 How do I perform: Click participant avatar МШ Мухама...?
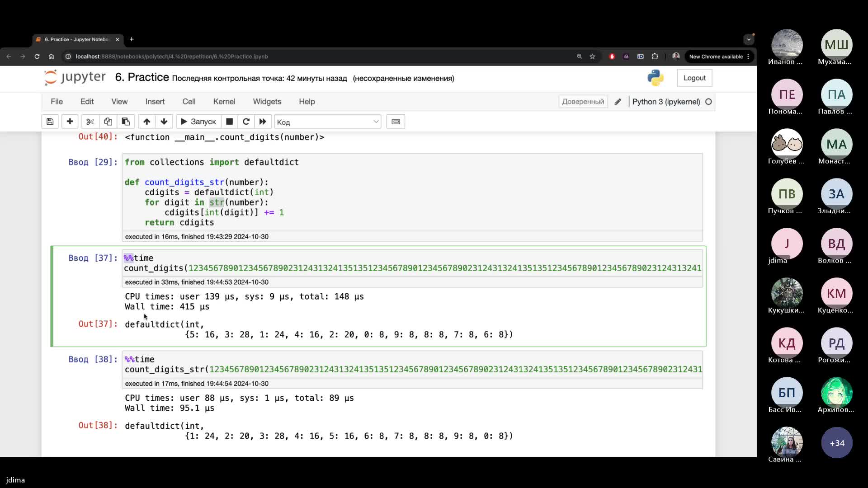pyautogui.click(x=836, y=45)
